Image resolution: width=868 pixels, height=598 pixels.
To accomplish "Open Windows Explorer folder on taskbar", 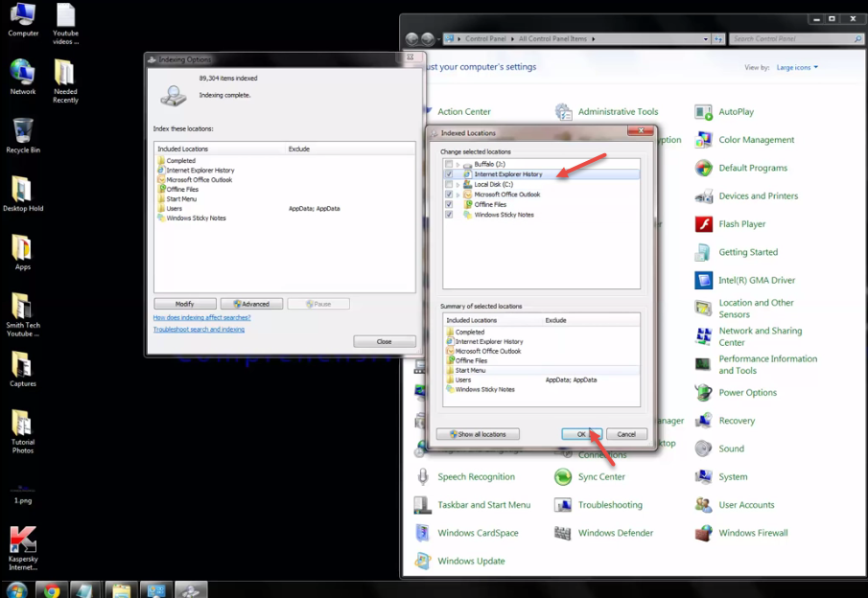I will [x=121, y=590].
